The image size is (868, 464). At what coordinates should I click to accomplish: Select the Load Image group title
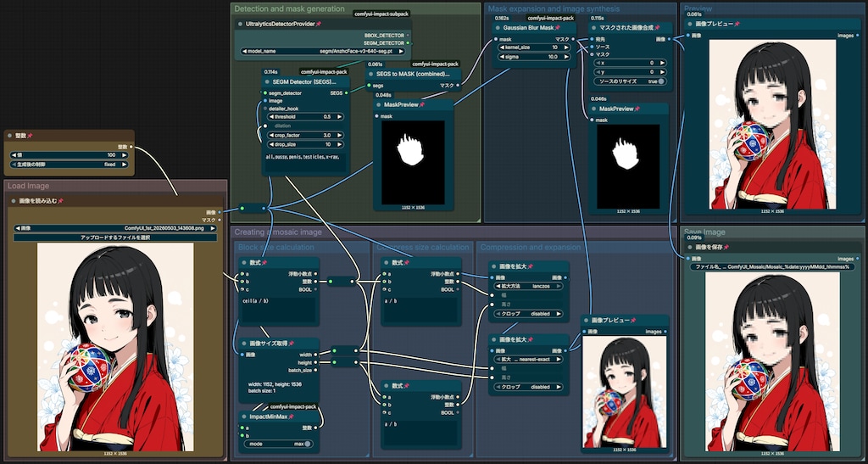[28, 186]
